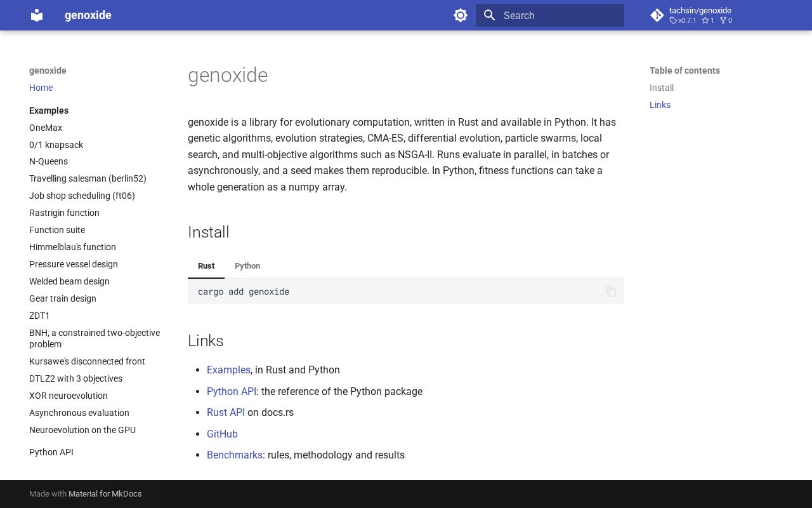Viewport: 812px width, 508px height.
Task: Open the N-Queens example
Action: 48,161
